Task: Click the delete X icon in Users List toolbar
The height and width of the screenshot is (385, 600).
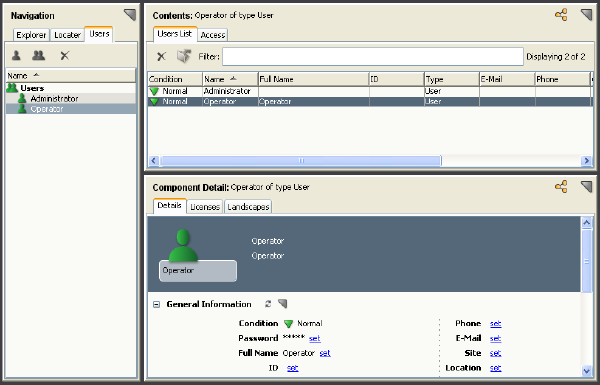Action: tap(161, 57)
